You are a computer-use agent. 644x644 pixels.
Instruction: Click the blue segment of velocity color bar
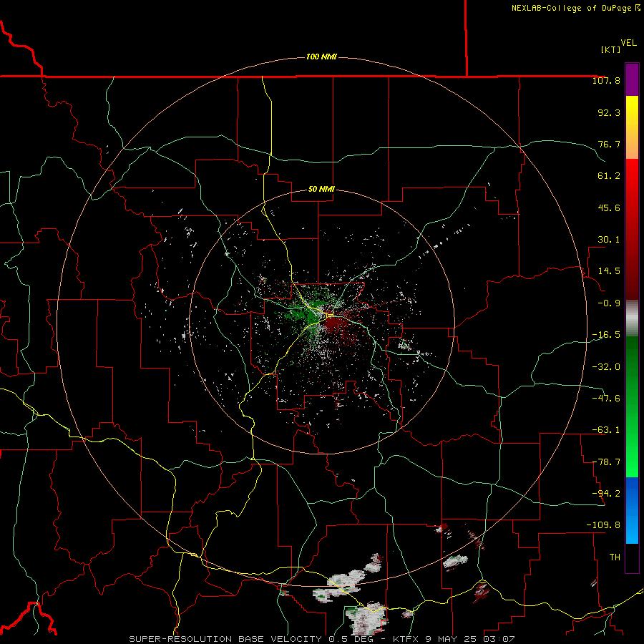click(x=632, y=509)
